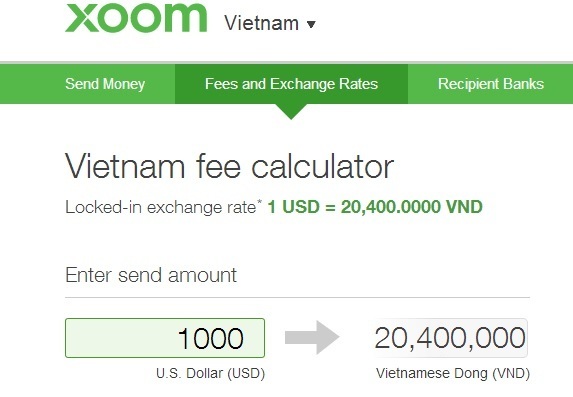Click the active tab pointer triangle

[291, 111]
